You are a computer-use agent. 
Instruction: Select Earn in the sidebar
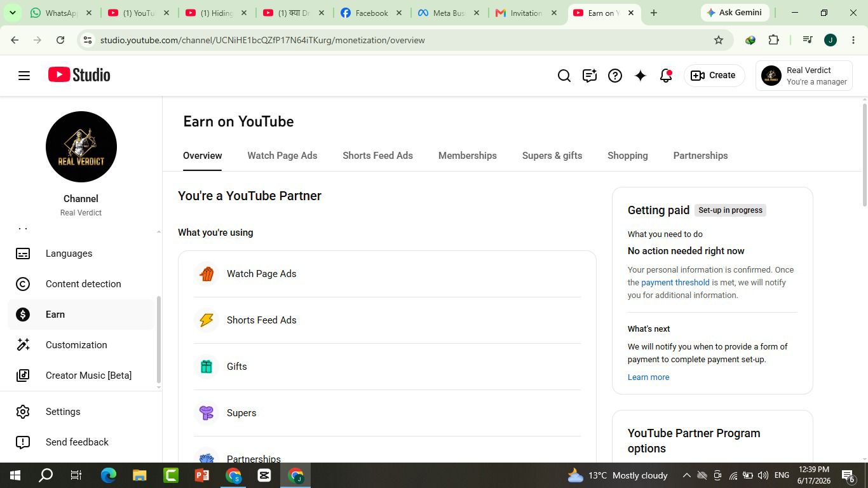pos(81,315)
